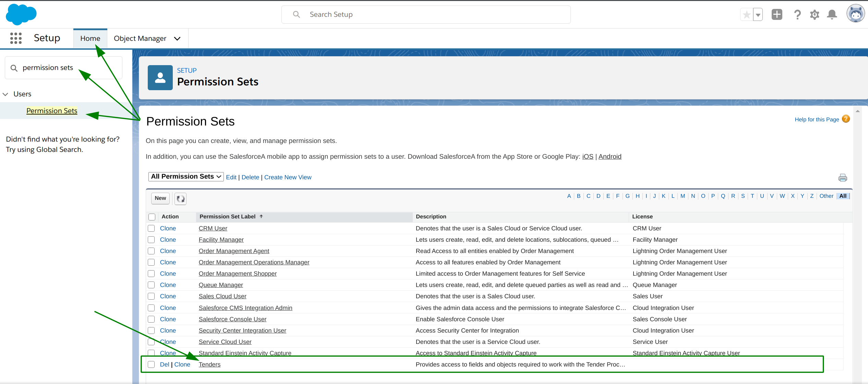Collapse the Users tree section
The height and width of the screenshot is (384, 868).
coord(5,94)
